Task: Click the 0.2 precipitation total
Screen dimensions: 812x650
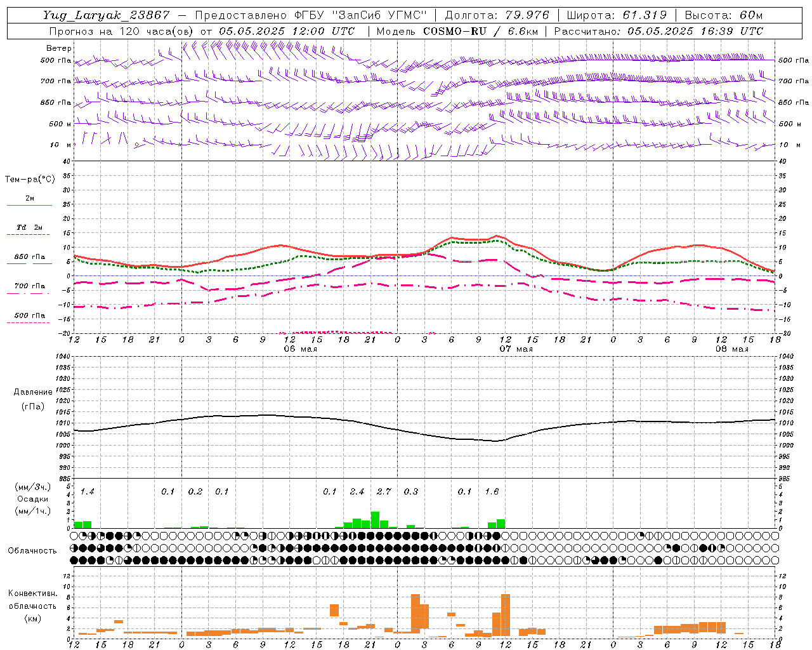Action: (195, 492)
